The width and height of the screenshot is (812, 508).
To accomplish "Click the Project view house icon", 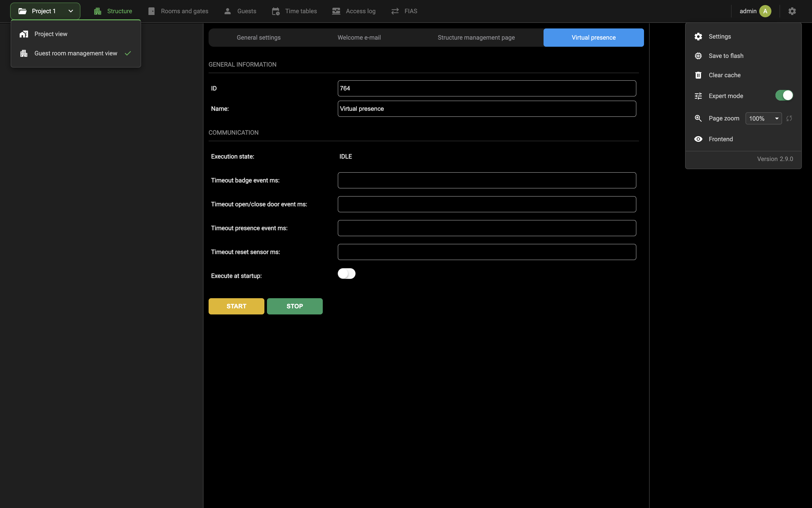I will click(24, 34).
